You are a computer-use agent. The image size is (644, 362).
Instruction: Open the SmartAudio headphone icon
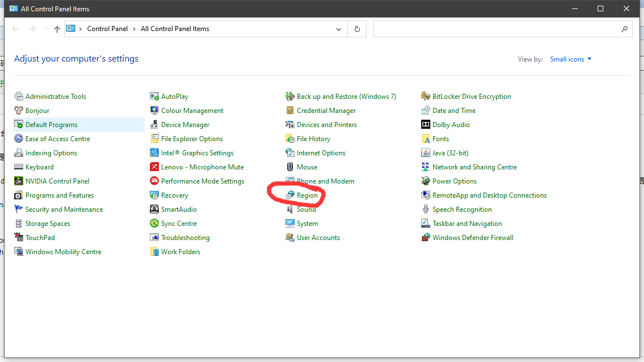[154, 210]
